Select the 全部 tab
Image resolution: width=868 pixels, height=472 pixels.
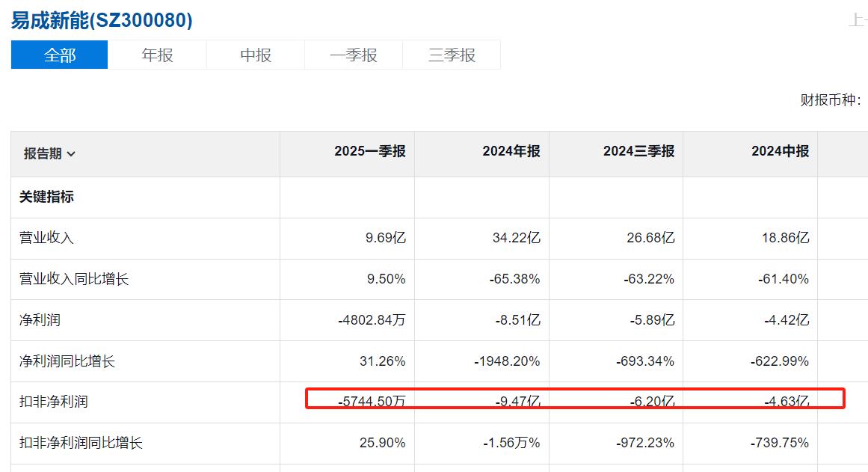(59, 55)
